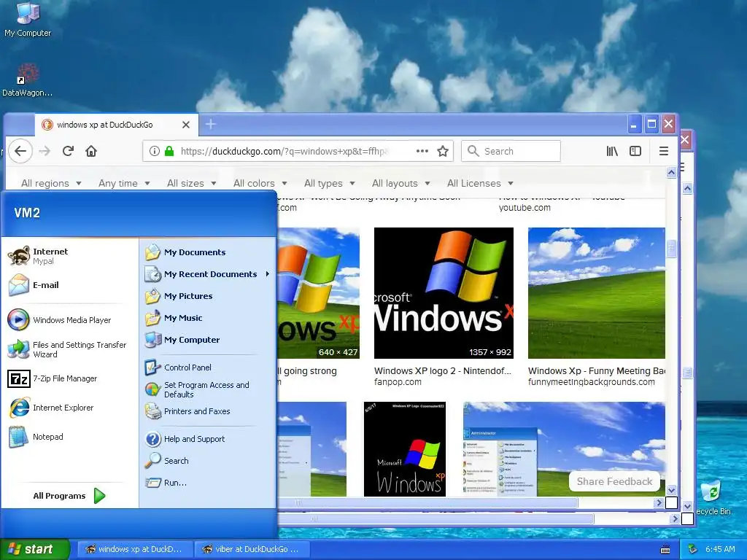Open My Documents folder
The width and height of the screenshot is (747, 560).
(208, 252)
